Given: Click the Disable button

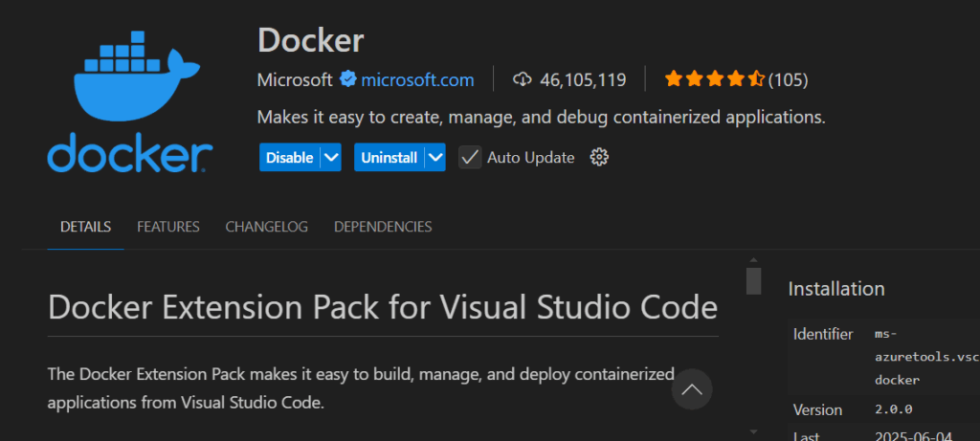Looking at the screenshot, I should [x=290, y=158].
